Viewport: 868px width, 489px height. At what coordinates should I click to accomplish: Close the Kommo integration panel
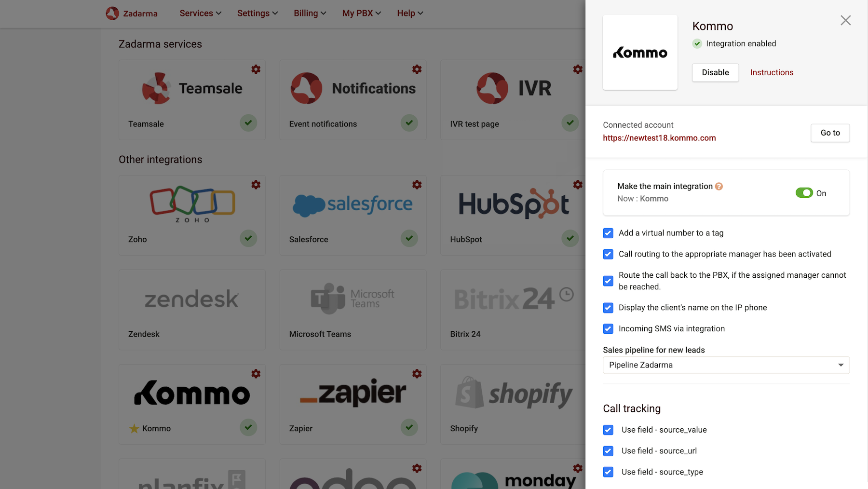(846, 20)
